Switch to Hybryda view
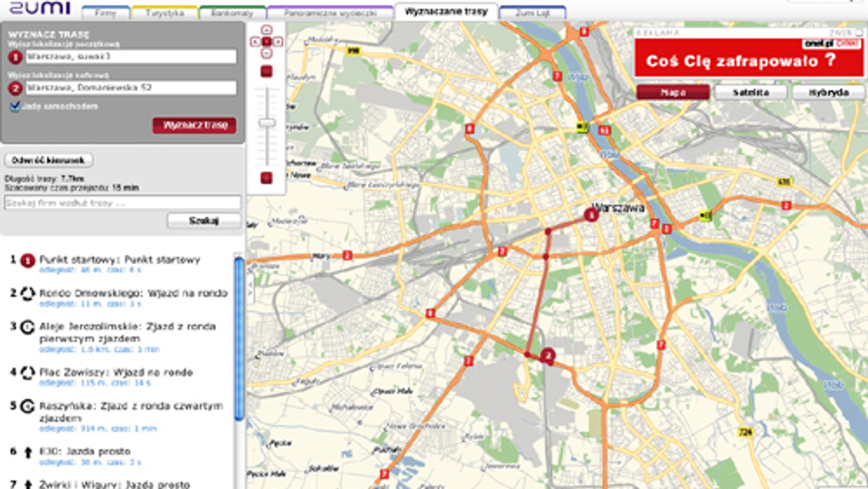The image size is (868, 489). (829, 92)
